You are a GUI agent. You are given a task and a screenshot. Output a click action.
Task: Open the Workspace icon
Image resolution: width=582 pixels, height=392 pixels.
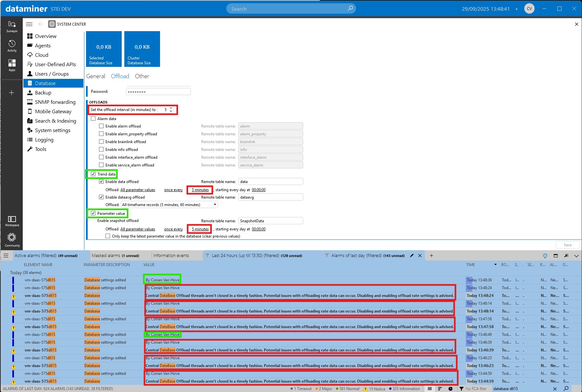[12, 221]
